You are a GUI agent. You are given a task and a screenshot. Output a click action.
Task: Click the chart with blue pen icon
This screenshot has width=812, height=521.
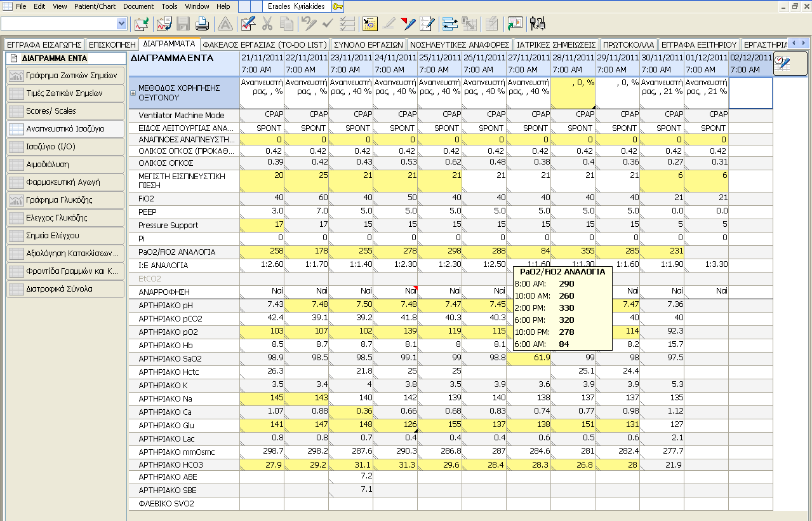[248, 24]
